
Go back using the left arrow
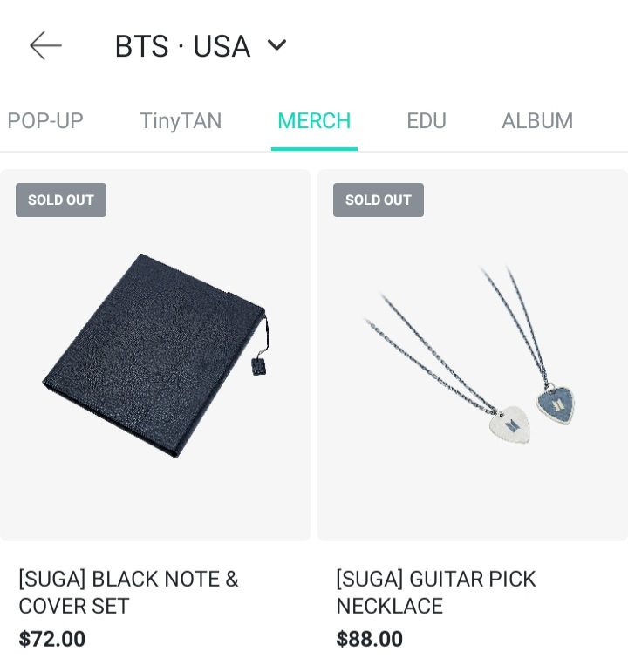45,45
